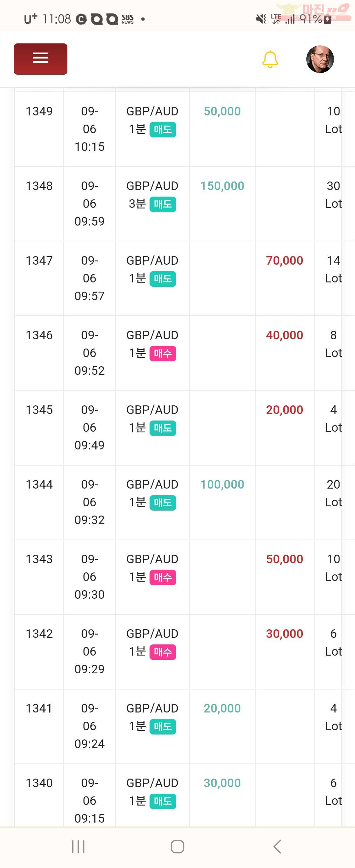The width and height of the screenshot is (355, 868).
Task: Select the 매도 badge in row 1349
Action: pyautogui.click(x=163, y=130)
